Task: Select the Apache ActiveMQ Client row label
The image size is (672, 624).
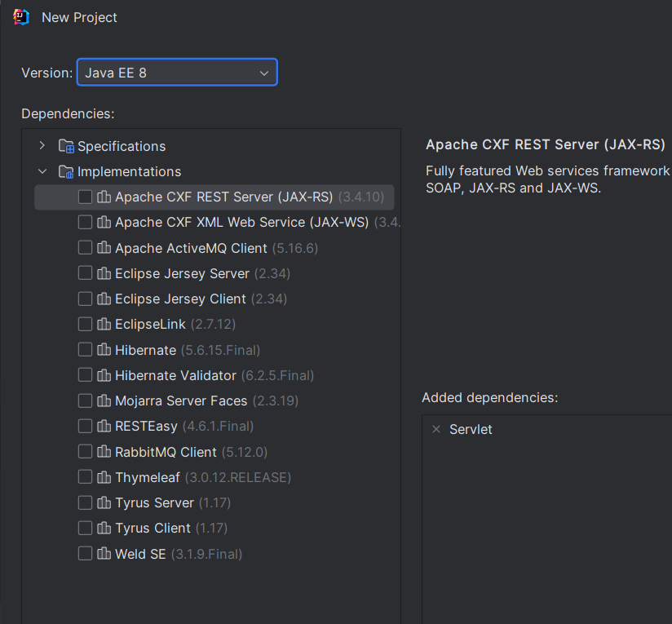Action: point(191,248)
